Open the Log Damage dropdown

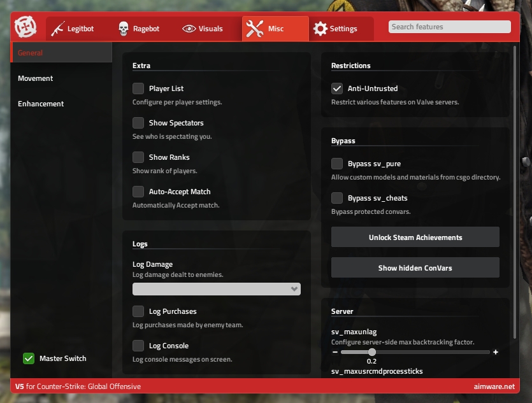pyautogui.click(x=216, y=289)
